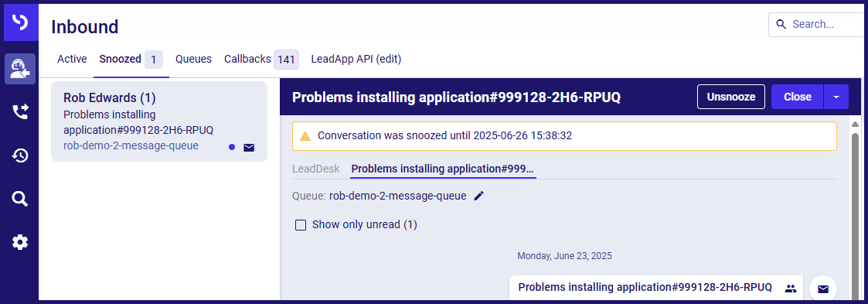The height and width of the screenshot is (304, 868).
Task: Click the conversation vertical scrollbar
Action: tap(856, 210)
